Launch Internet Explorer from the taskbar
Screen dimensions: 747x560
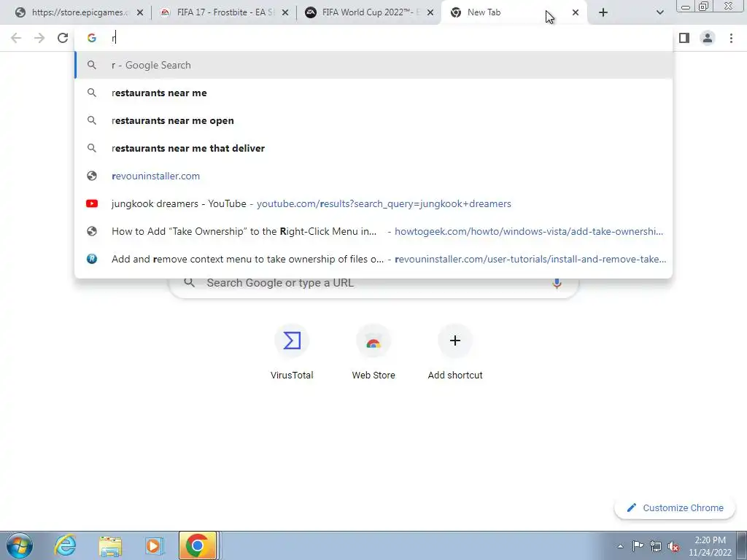click(x=65, y=545)
